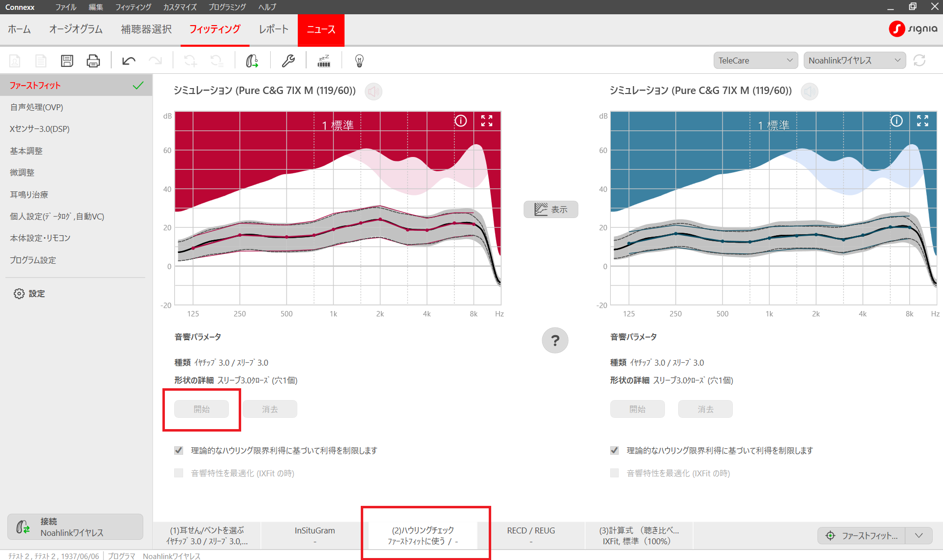Expand the ファーストフィット button arrow
The height and width of the screenshot is (560, 943).
(x=919, y=535)
